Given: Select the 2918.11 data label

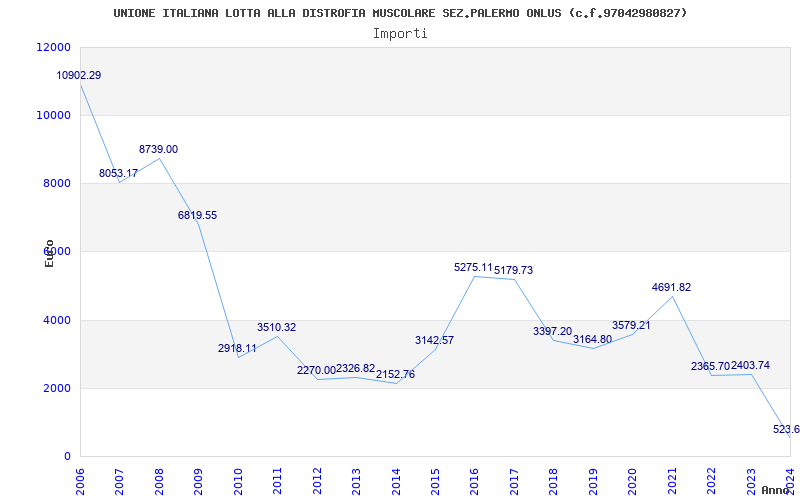Looking at the screenshot, I should coord(237,348).
